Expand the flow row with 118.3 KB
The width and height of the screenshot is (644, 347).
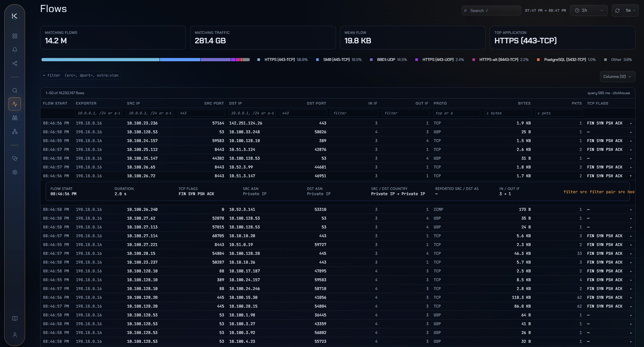click(631, 297)
